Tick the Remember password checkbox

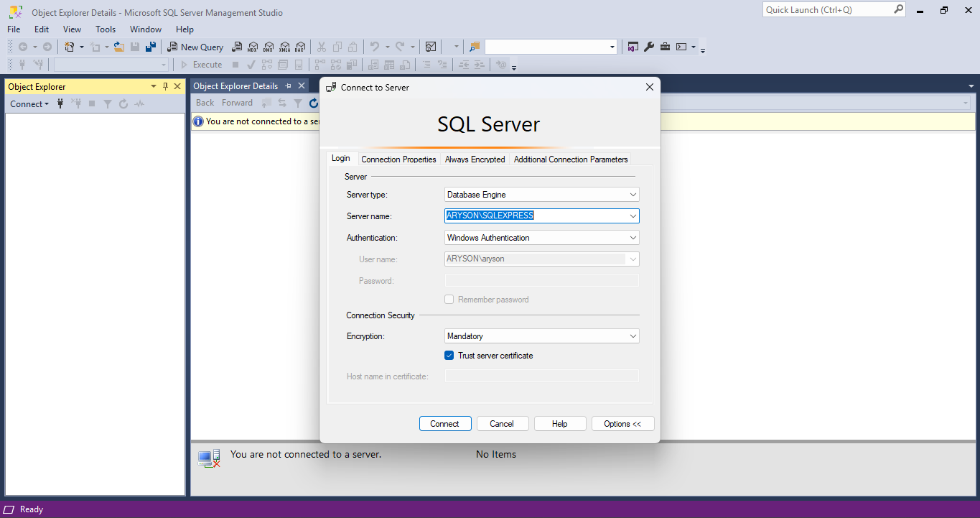click(x=449, y=300)
